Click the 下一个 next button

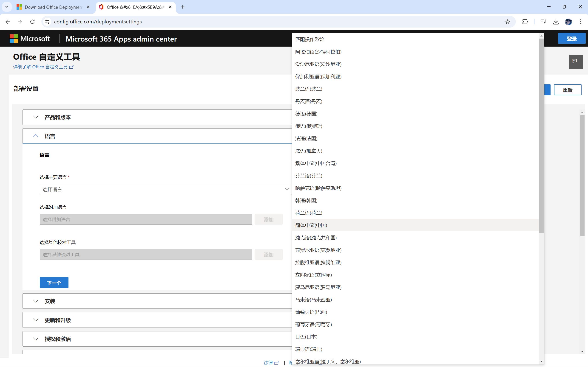coord(54,283)
